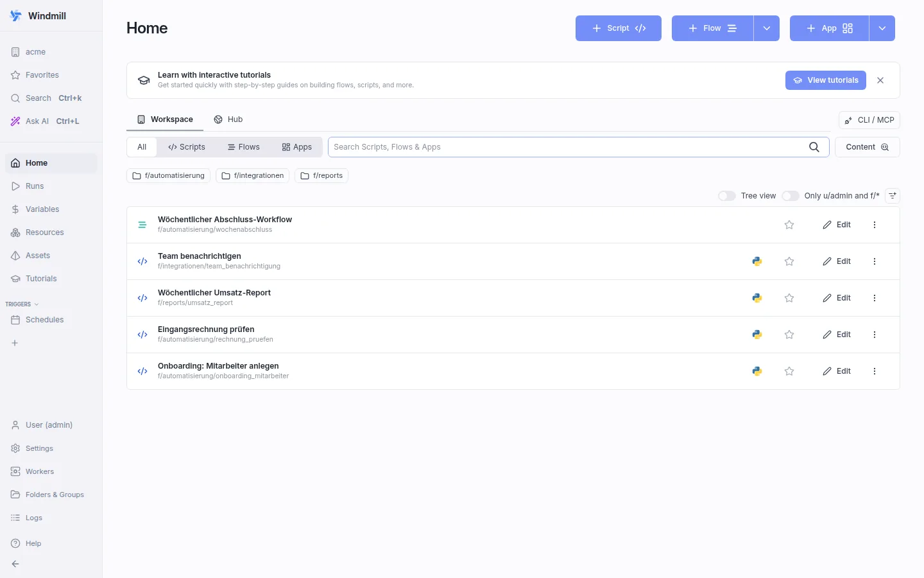Open Assets page
The image size is (924, 578).
pos(51,256)
